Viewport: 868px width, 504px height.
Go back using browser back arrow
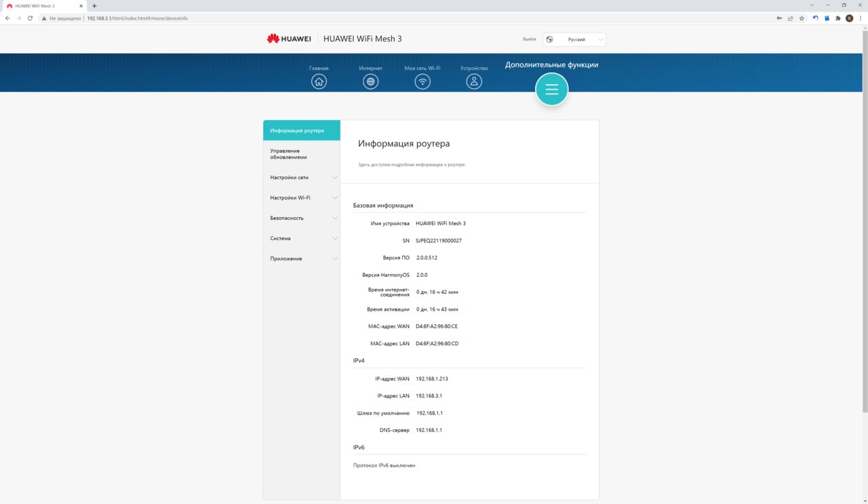[x=7, y=18]
